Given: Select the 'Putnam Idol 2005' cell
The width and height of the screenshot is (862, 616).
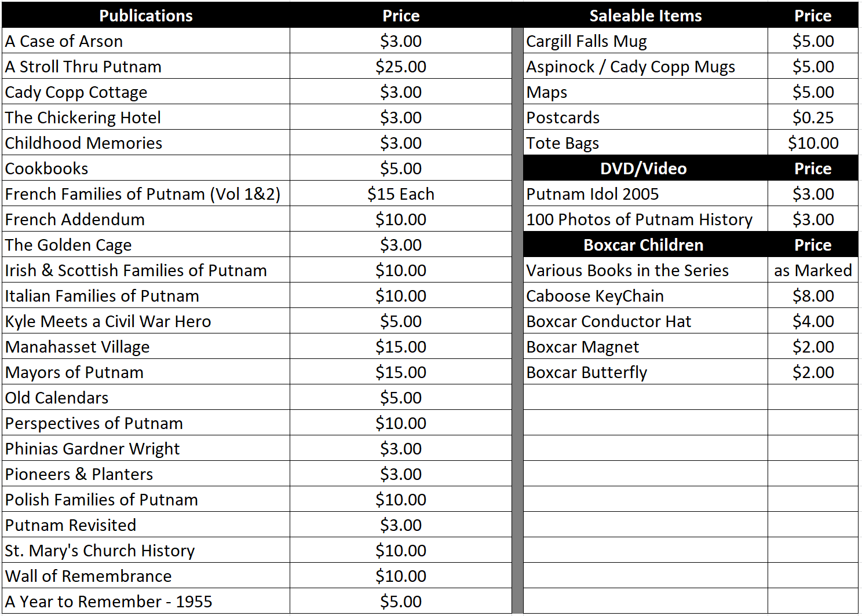Looking at the screenshot, I should (645, 194).
